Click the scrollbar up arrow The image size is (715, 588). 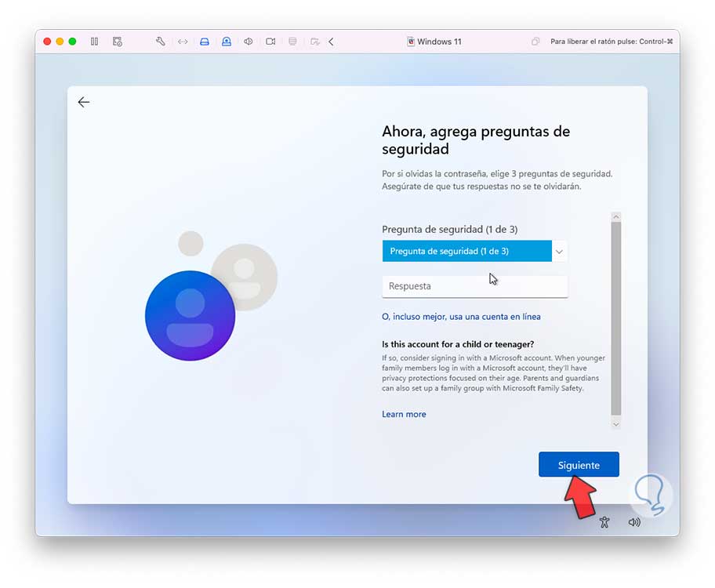616,217
